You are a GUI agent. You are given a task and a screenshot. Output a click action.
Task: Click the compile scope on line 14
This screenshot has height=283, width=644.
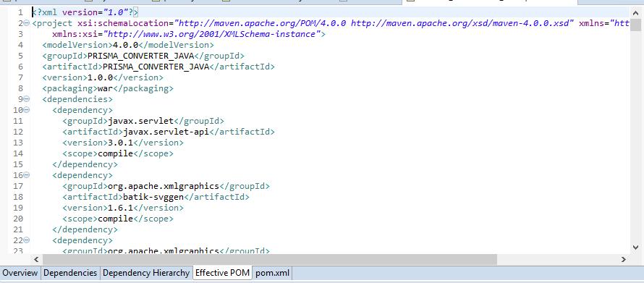point(115,153)
